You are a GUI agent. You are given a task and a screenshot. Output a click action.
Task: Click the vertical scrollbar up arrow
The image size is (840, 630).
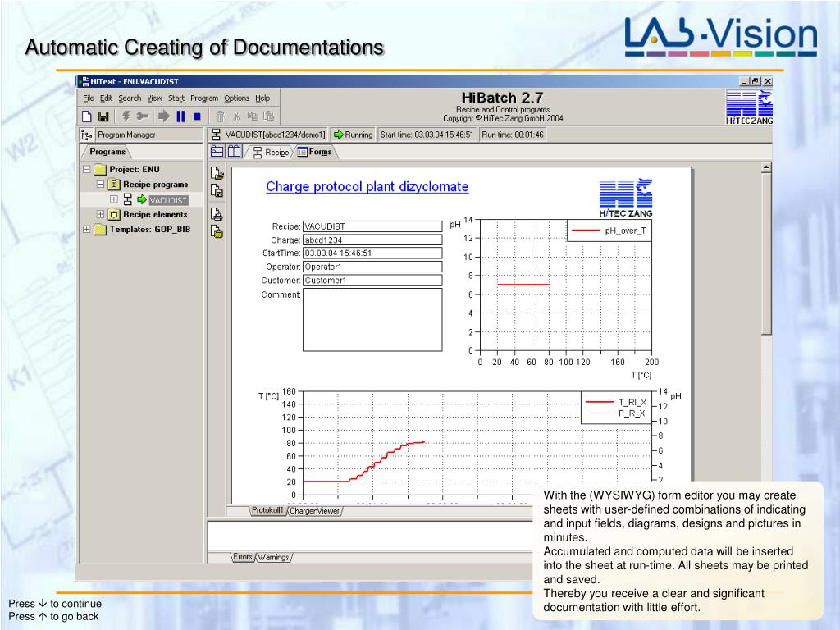(x=766, y=168)
